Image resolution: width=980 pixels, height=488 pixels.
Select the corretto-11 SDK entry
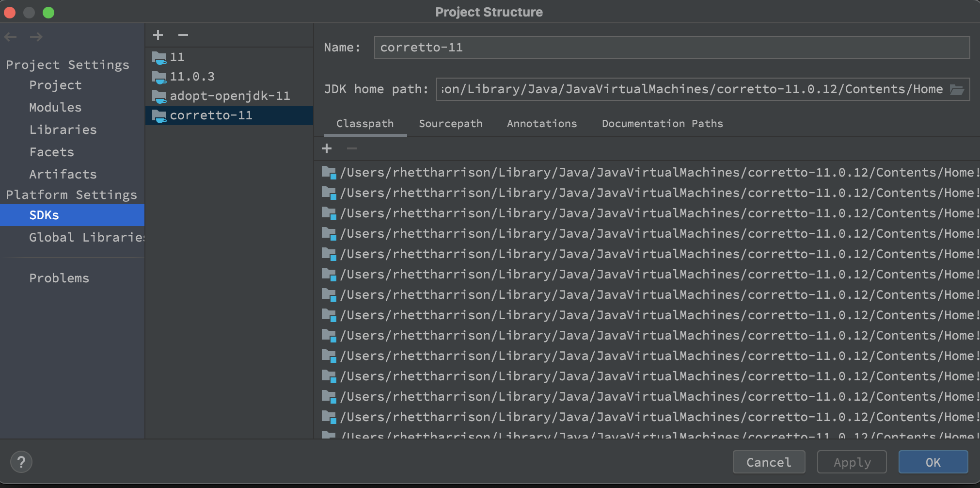tap(229, 115)
